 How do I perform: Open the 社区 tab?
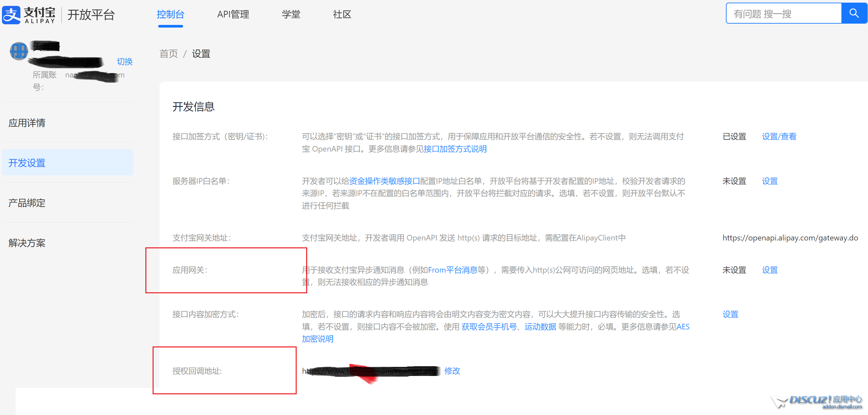[x=342, y=14]
